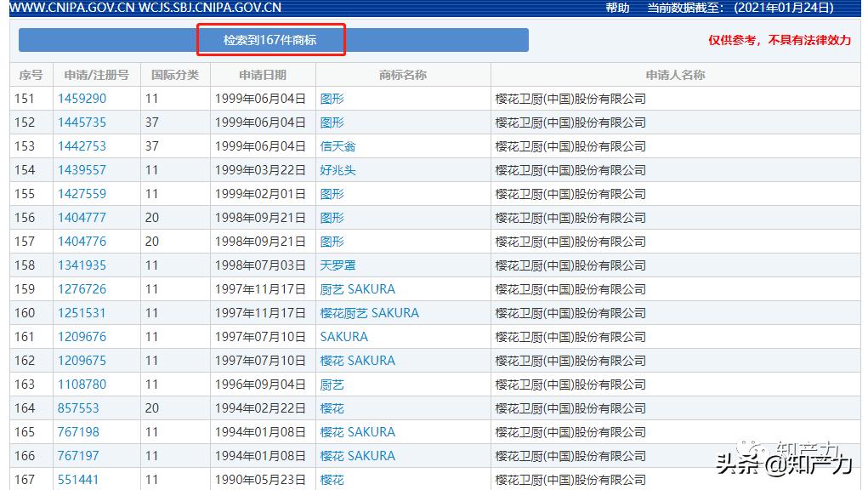Click the 序号 column header
868x490 pixels.
(31, 75)
